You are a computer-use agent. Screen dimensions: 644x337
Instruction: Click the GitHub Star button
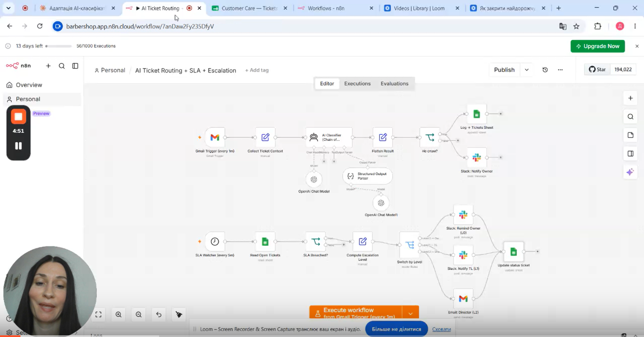click(x=597, y=70)
